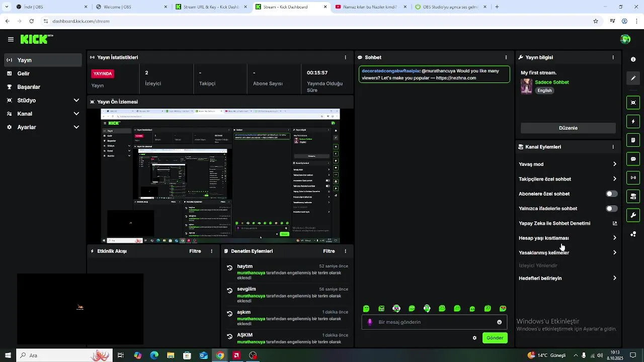Click the green Gönder button
This screenshot has height=362, width=644.
[x=495, y=338]
